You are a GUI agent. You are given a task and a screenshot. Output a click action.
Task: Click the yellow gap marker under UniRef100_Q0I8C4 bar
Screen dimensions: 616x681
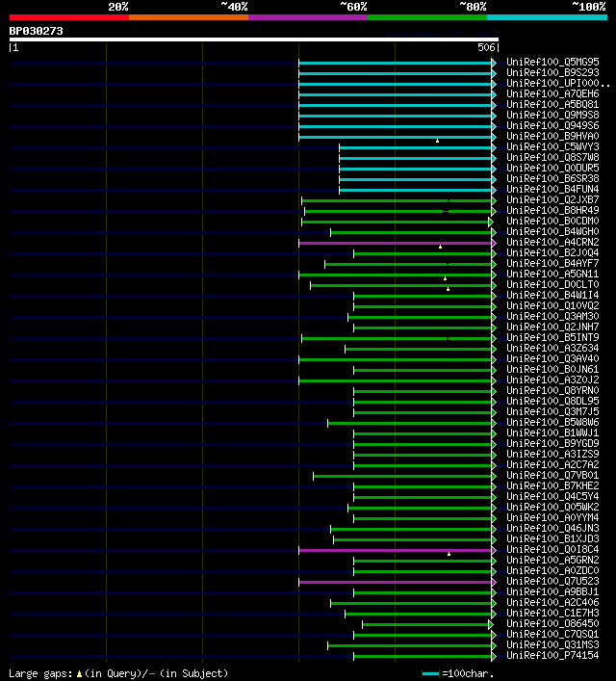tap(449, 554)
